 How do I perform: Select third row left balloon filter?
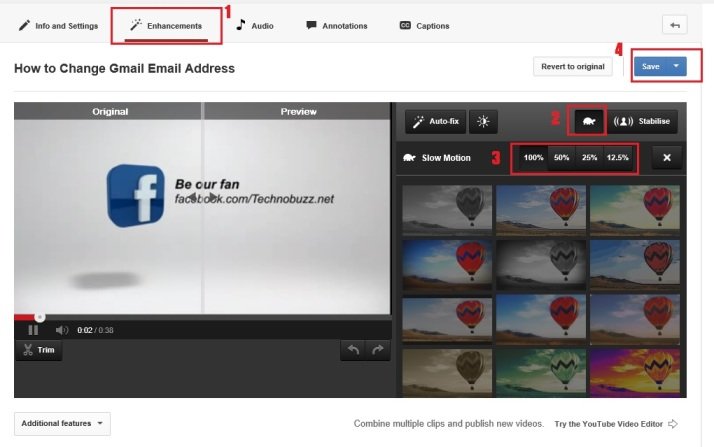[x=447, y=319]
